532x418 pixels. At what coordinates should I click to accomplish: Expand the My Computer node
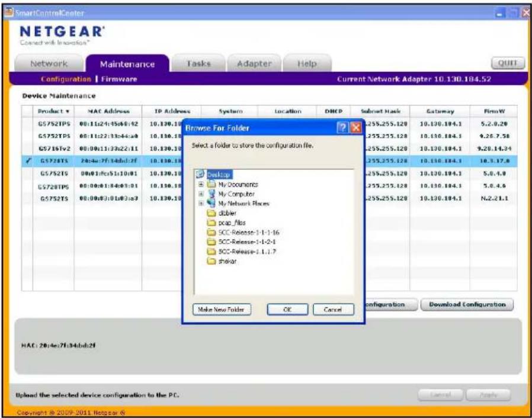[201, 194]
